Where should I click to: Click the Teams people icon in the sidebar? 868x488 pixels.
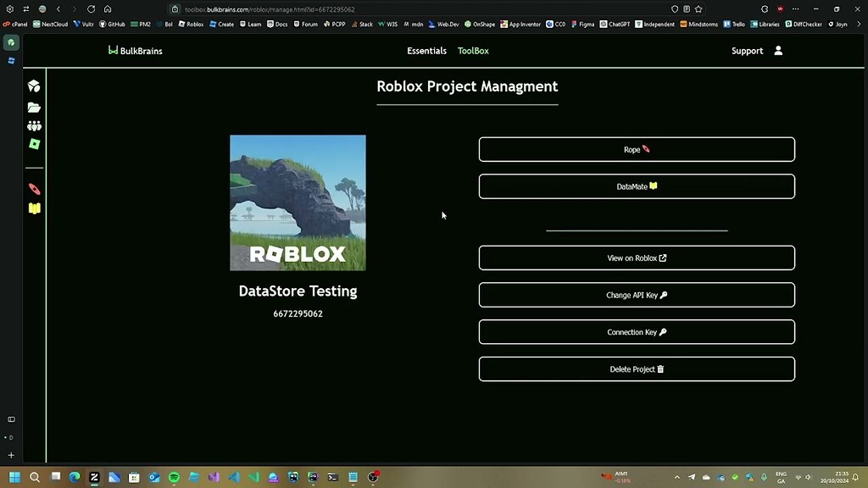34,125
